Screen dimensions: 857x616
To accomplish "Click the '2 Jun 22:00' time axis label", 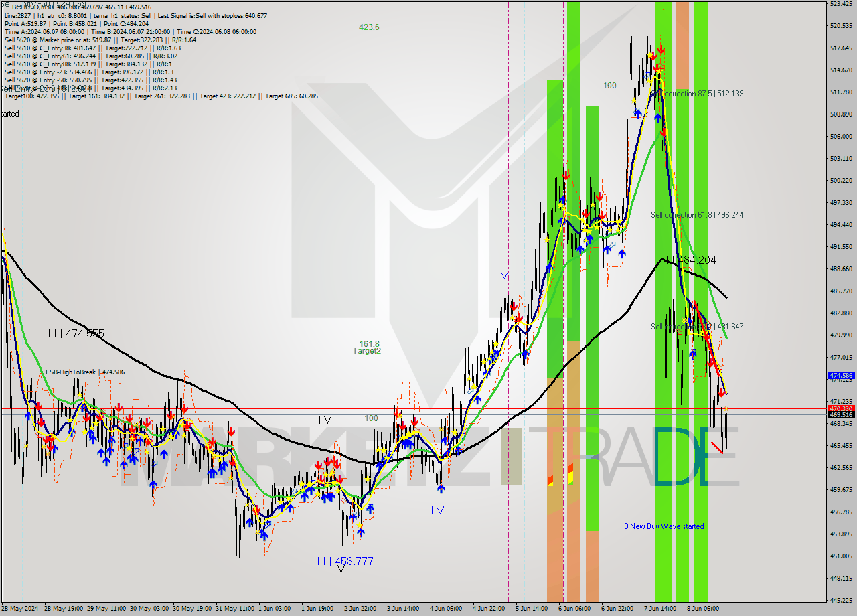I will coord(360,609).
